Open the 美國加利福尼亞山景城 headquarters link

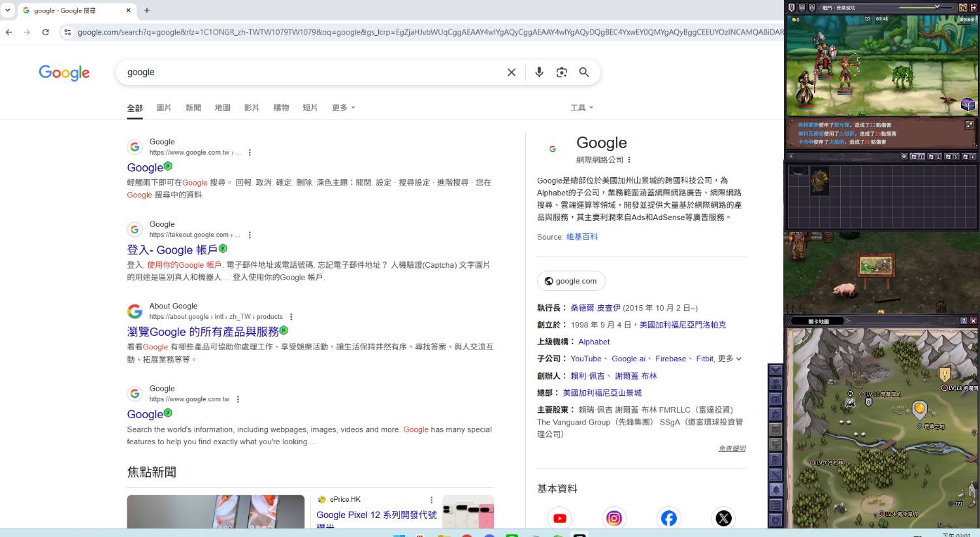[602, 393]
